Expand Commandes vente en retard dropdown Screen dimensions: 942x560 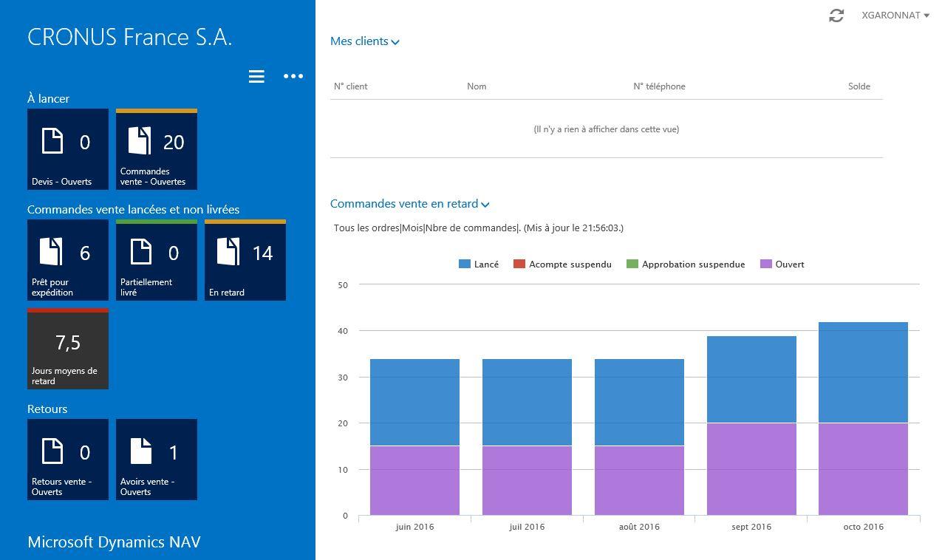tap(409, 204)
